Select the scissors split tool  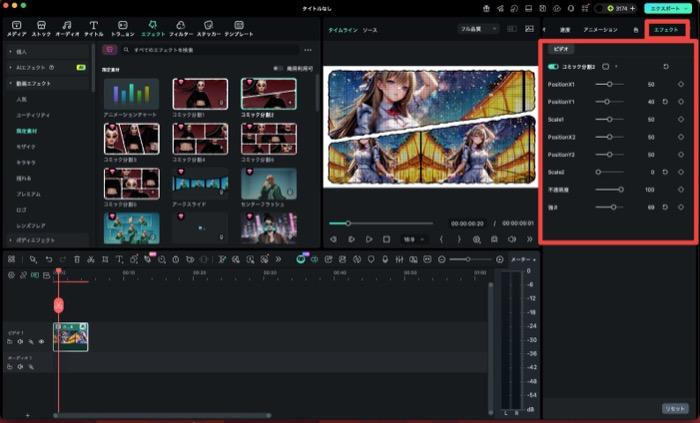(91, 259)
